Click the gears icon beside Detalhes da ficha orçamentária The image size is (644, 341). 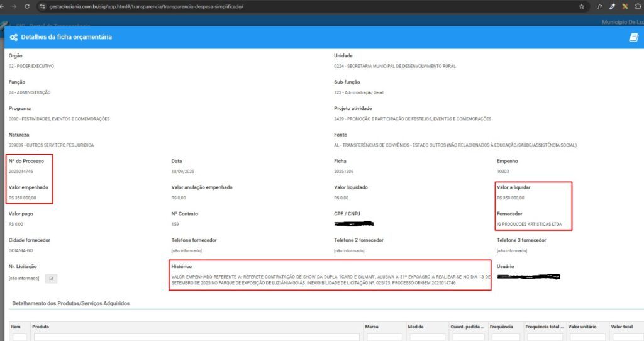[14, 37]
